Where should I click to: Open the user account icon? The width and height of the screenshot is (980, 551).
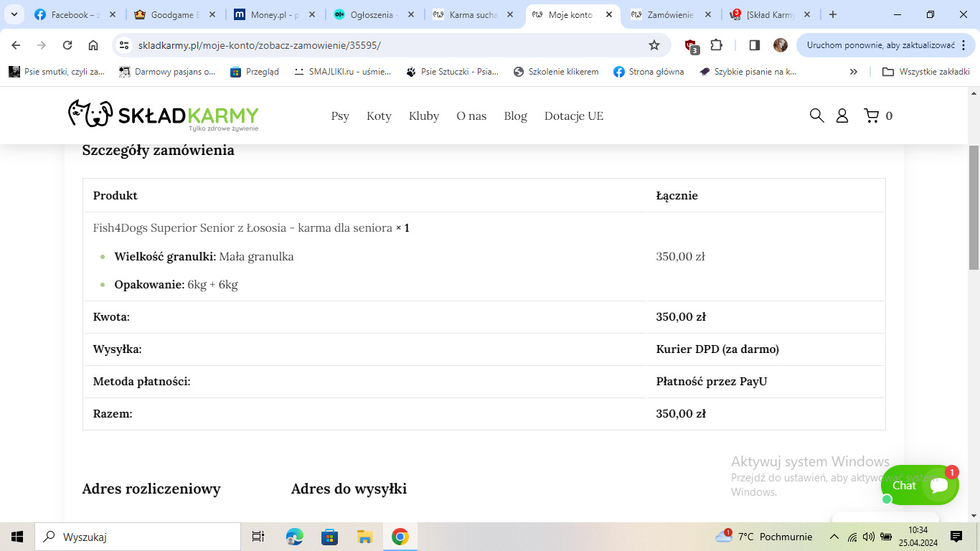(842, 116)
